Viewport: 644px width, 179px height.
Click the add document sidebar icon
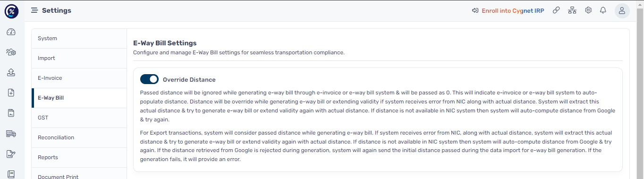pos(11,93)
